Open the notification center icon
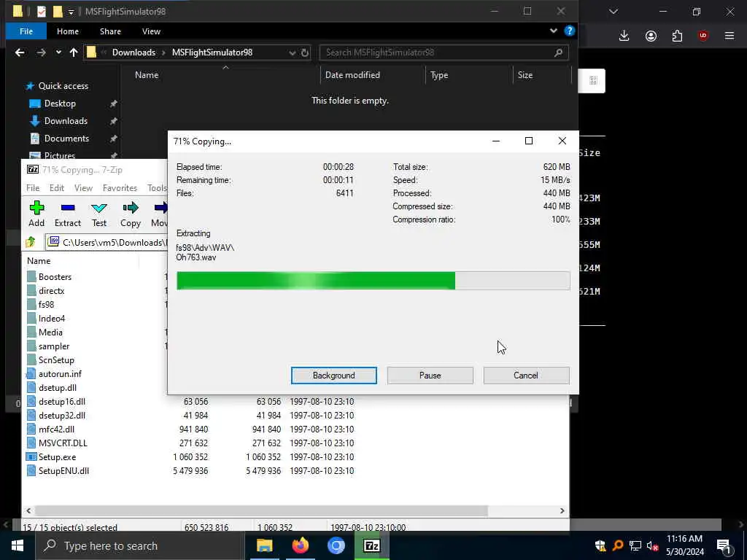747x560 pixels. point(724,545)
